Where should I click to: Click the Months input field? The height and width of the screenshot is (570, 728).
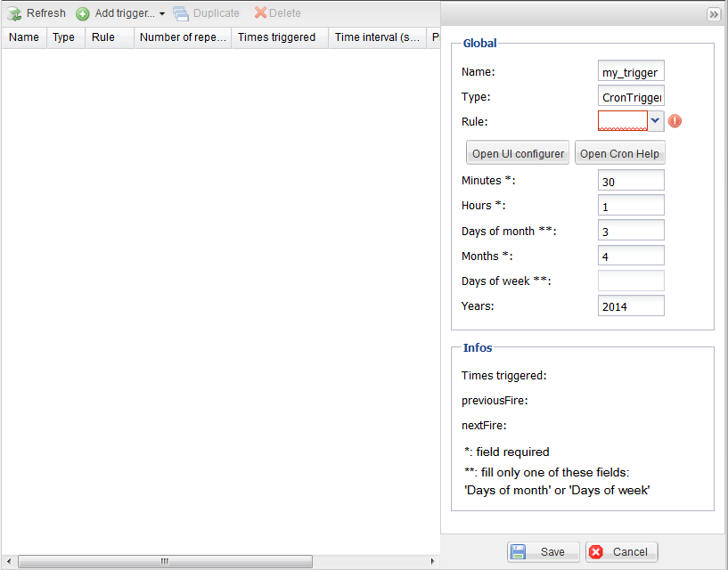click(x=631, y=256)
